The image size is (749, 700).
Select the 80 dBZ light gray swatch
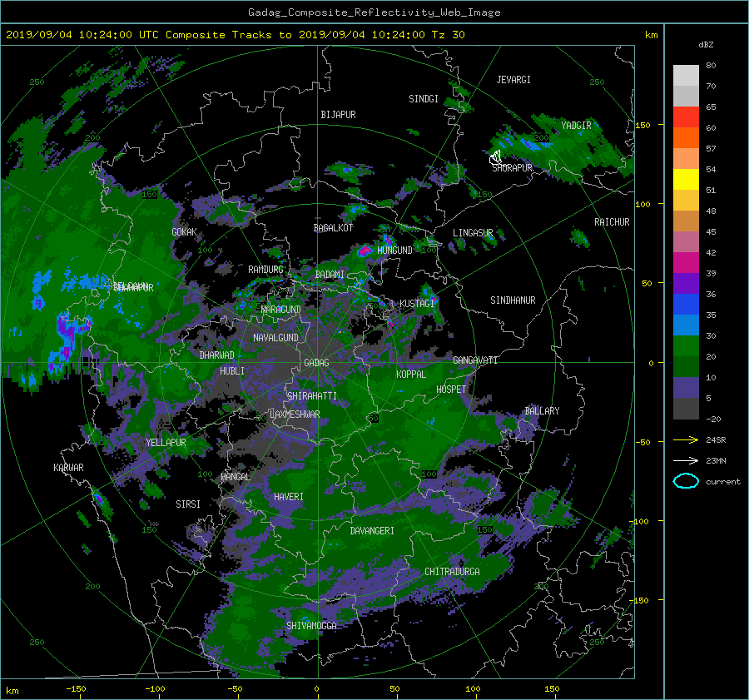686,75
